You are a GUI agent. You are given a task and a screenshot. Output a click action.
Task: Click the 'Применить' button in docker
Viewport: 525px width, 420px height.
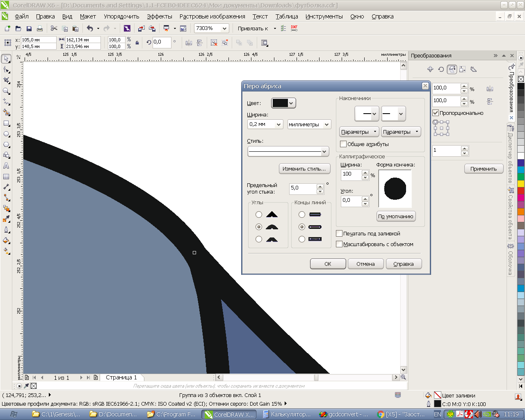pos(484,169)
